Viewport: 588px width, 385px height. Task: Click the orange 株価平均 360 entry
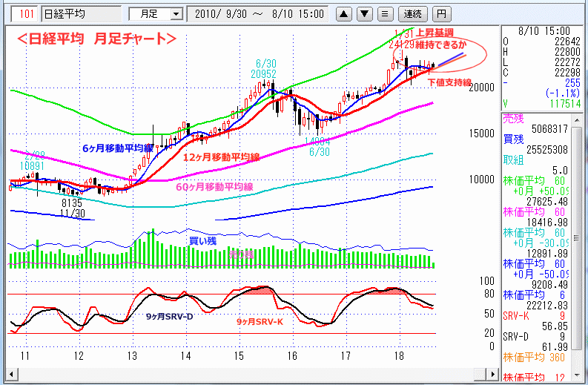(x=534, y=358)
